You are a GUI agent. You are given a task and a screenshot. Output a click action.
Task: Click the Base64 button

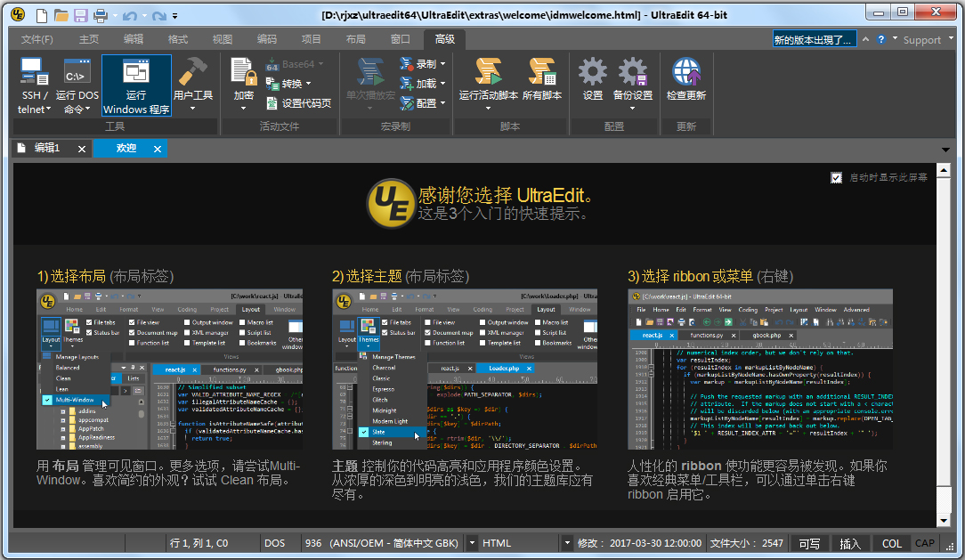[294, 64]
